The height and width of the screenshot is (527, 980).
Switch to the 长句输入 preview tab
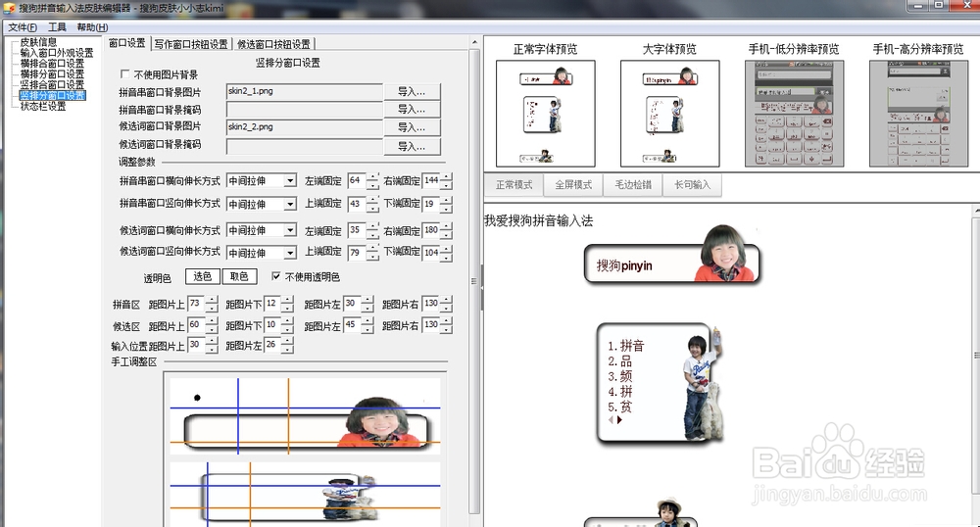[692, 185]
